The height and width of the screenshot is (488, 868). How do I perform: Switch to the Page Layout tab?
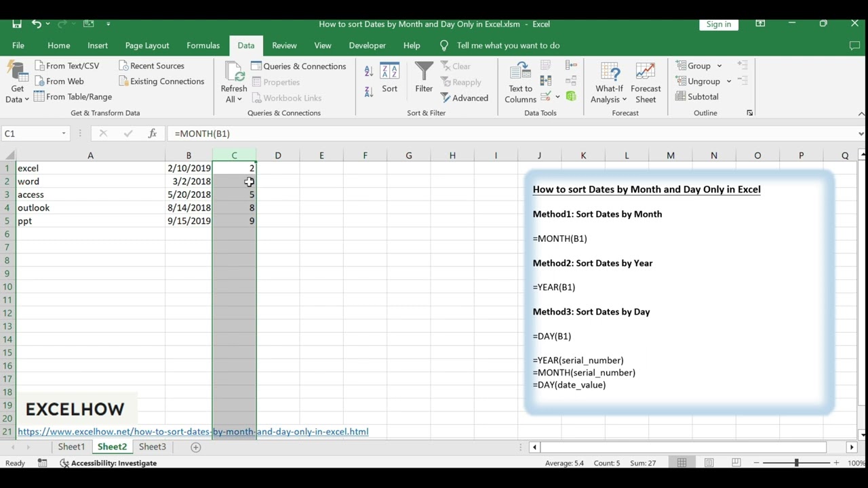tap(147, 45)
